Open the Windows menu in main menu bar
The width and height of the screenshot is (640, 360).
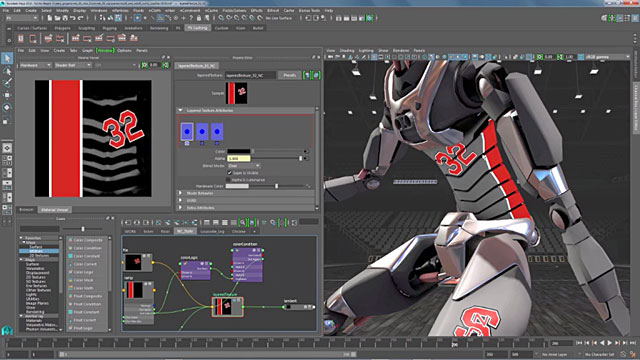pos(99,10)
